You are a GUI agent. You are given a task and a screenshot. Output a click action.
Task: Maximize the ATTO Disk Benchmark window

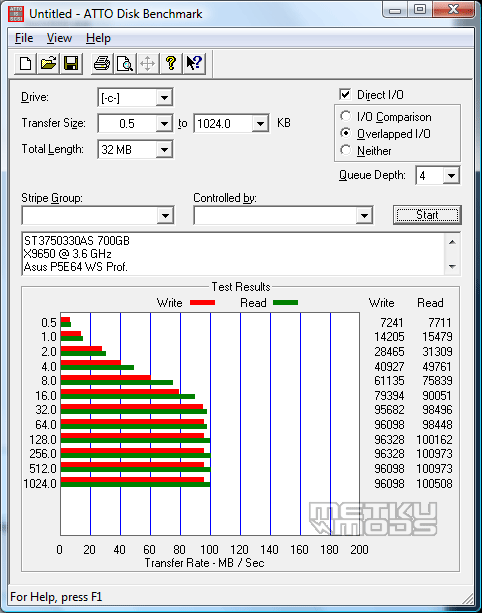coord(420,9)
